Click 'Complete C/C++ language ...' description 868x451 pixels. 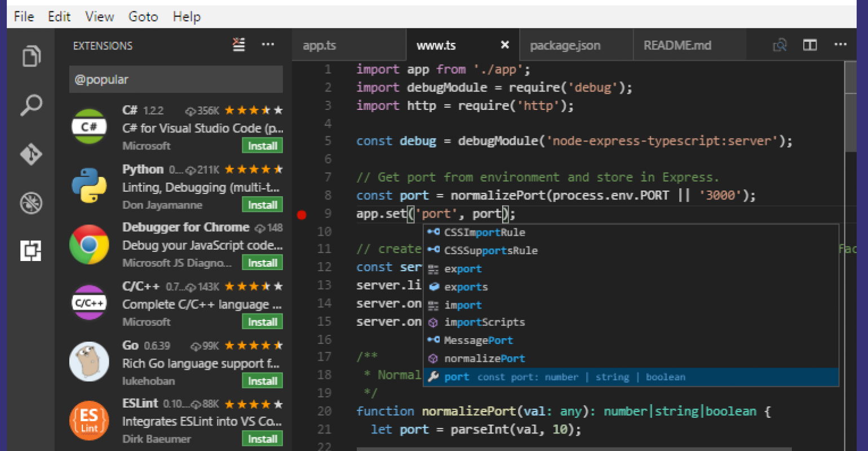tap(202, 304)
